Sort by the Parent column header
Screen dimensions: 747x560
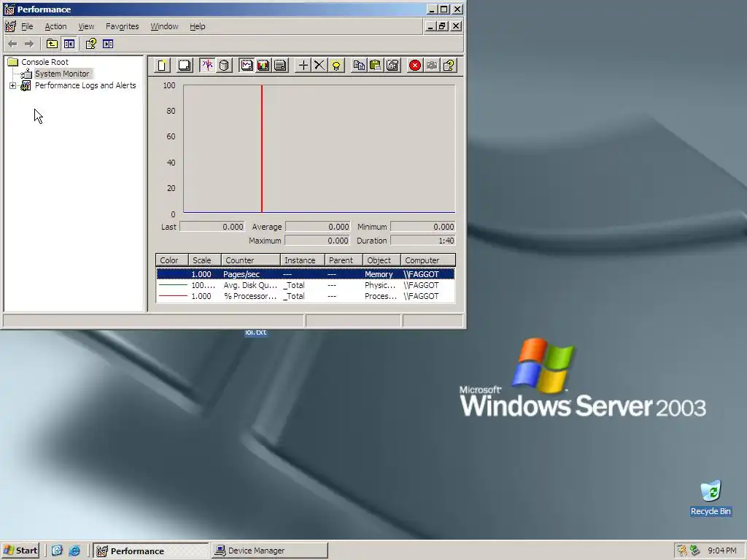pyautogui.click(x=344, y=260)
